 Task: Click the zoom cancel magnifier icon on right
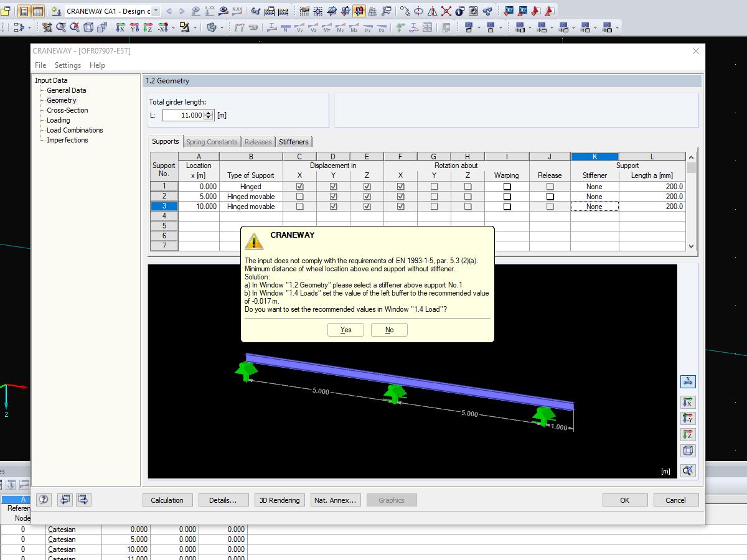tap(688, 470)
